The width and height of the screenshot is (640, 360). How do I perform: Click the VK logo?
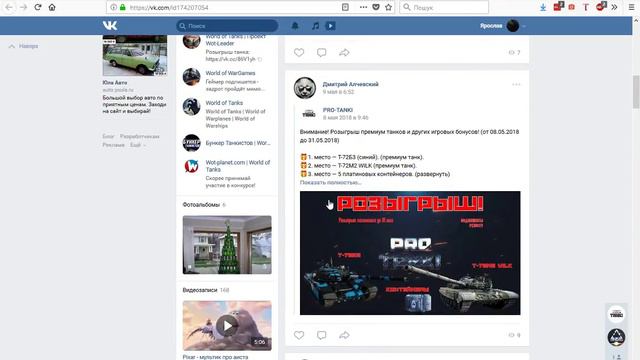(110, 26)
